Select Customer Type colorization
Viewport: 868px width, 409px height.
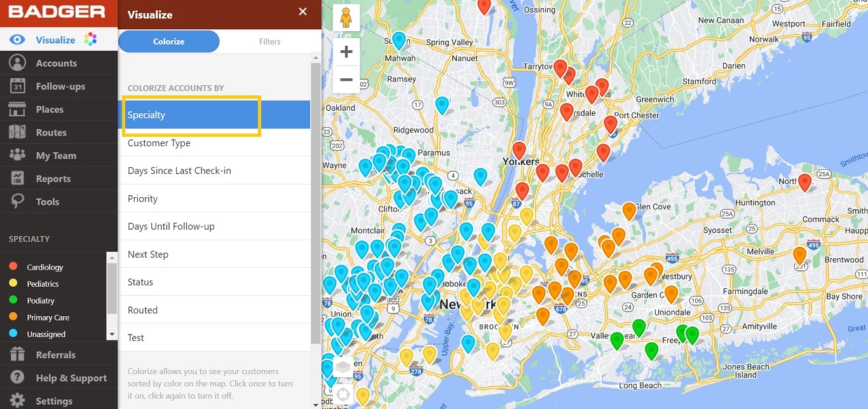coord(159,143)
